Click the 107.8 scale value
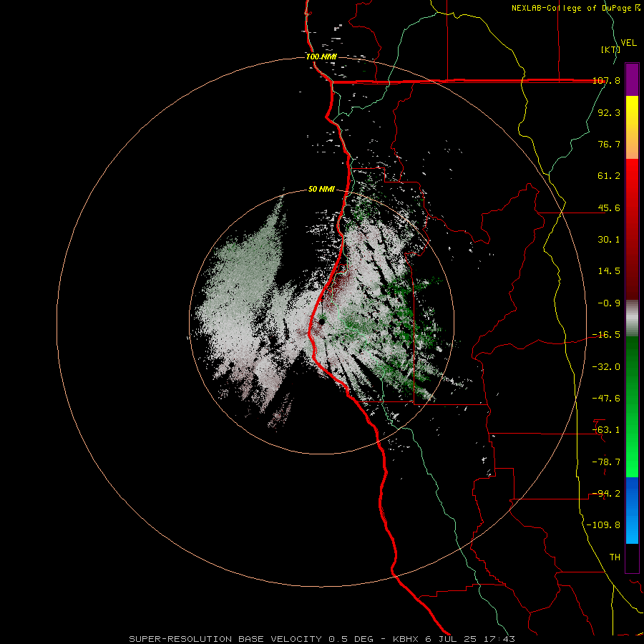The height and width of the screenshot is (644, 644). point(606,81)
